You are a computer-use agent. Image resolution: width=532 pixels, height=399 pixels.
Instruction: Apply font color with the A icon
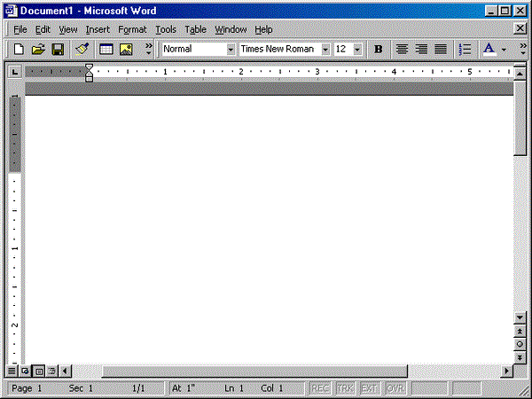point(489,50)
